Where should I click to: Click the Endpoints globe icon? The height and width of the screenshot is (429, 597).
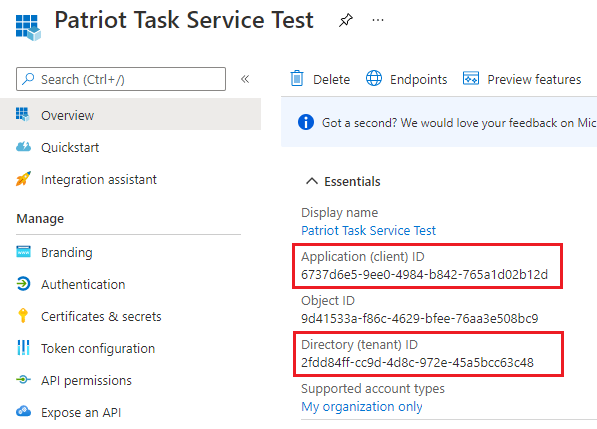(x=374, y=78)
